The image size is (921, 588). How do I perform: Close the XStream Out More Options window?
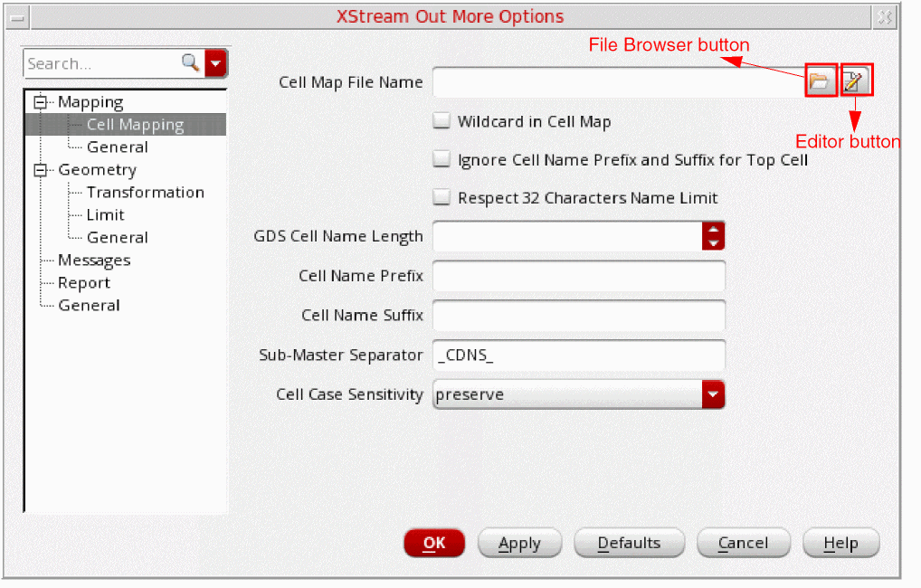(885, 17)
